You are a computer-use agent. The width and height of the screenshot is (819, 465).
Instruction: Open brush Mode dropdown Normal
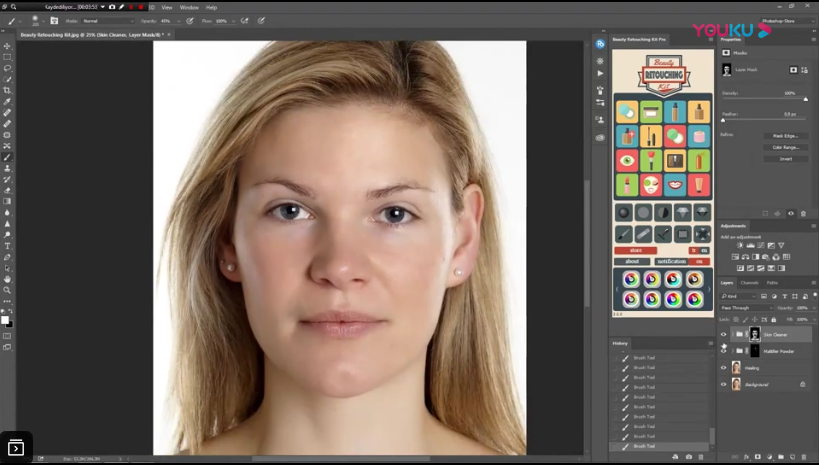108,21
